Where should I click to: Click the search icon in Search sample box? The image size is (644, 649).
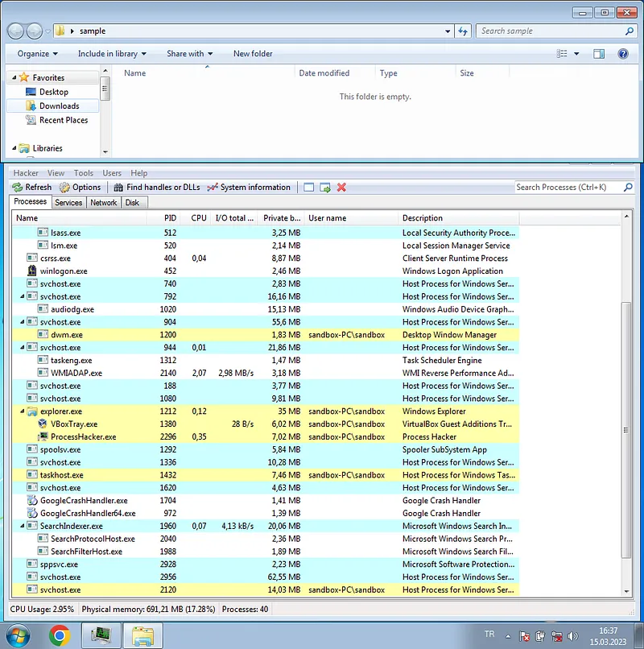click(629, 31)
